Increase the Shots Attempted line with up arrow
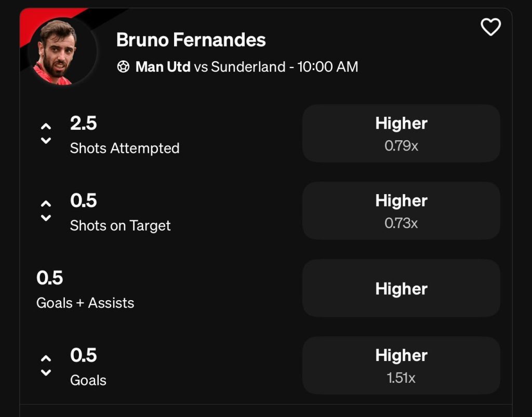Image resolution: width=532 pixels, height=417 pixels. 46,126
